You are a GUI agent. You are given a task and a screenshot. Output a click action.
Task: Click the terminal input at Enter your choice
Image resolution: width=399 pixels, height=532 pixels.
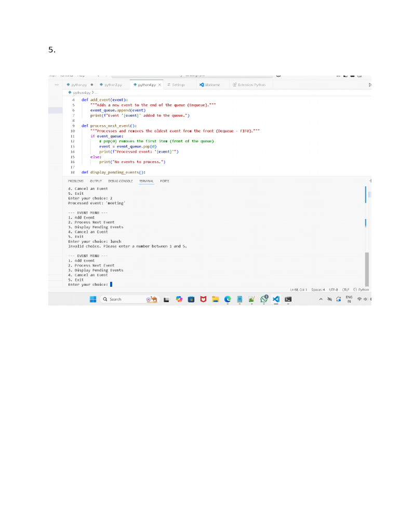pos(111,285)
